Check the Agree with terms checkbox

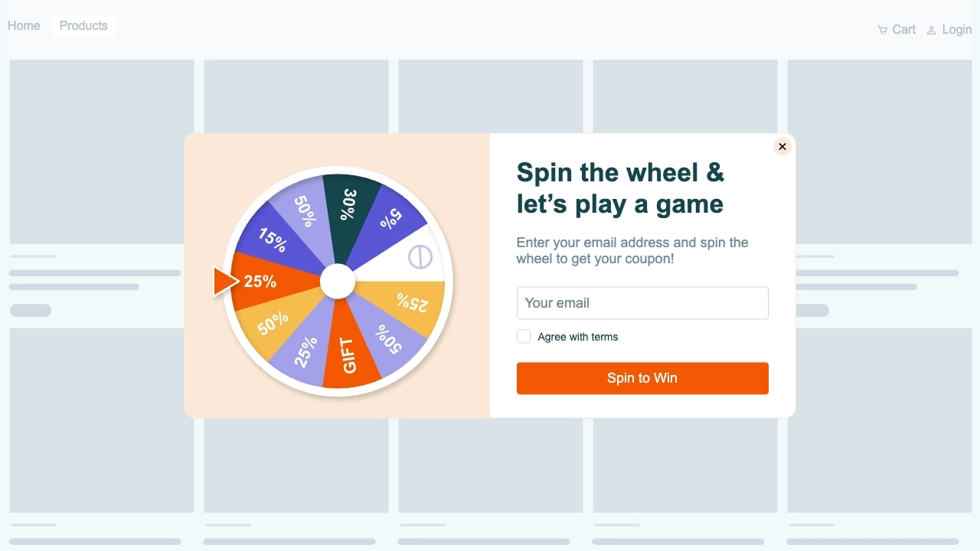pos(524,337)
